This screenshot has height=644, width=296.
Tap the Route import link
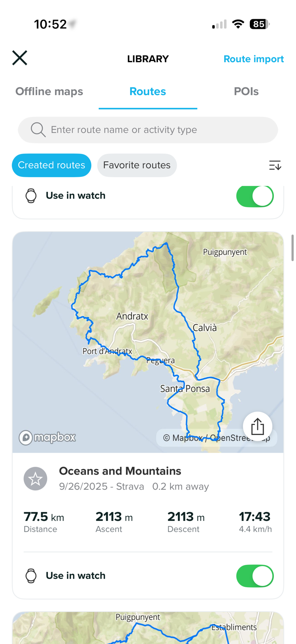coord(253,59)
